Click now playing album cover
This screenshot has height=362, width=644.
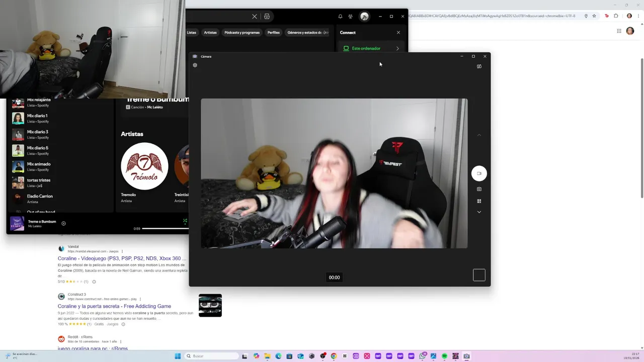(x=17, y=223)
